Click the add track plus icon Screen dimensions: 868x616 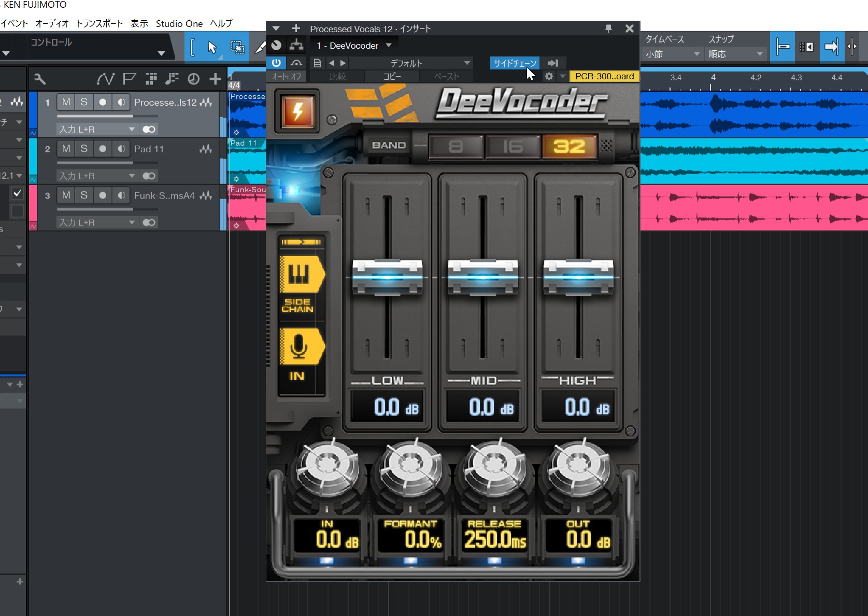click(x=215, y=79)
